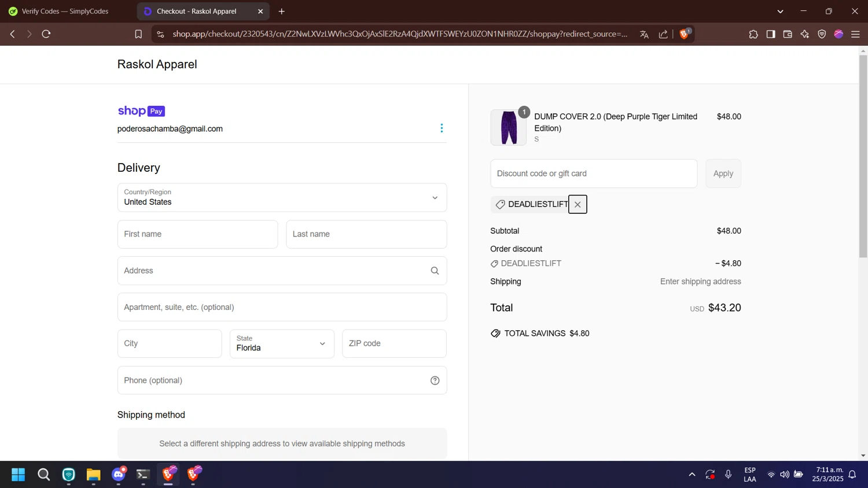Click the address bar URL
The height and width of the screenshot is (488, 868).
pos(399,34)
